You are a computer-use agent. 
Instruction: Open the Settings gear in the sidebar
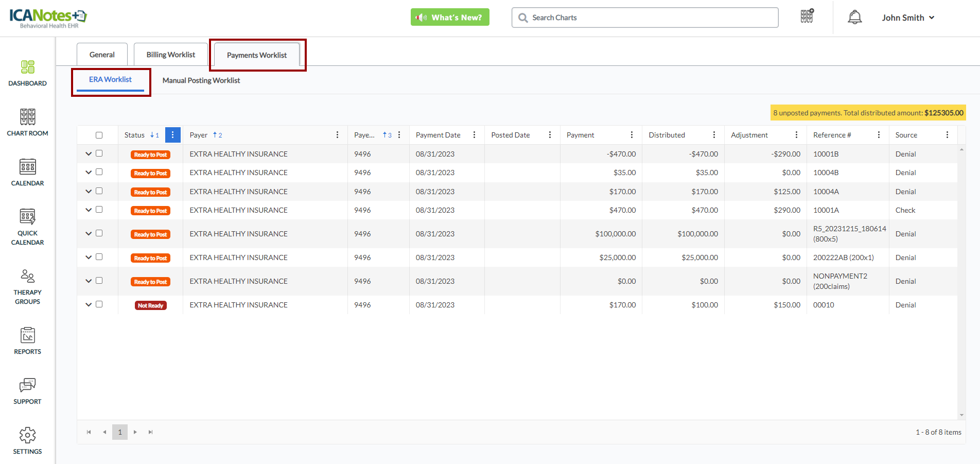(27, 440)
